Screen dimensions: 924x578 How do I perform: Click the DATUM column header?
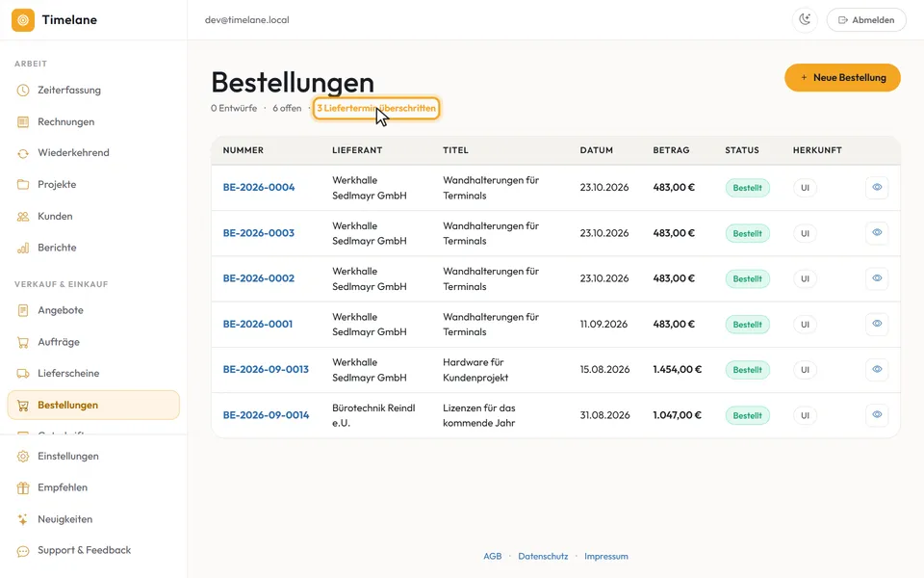[x=597, y=150]
